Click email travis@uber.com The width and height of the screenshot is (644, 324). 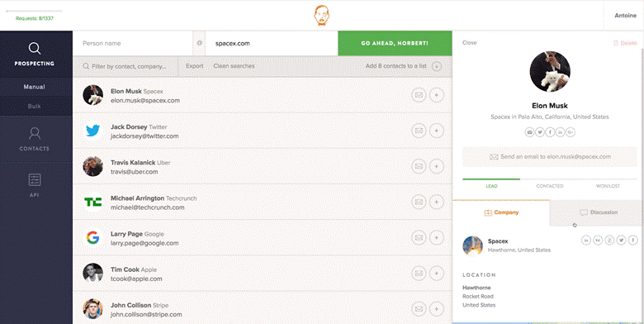[x=135, y=172]
